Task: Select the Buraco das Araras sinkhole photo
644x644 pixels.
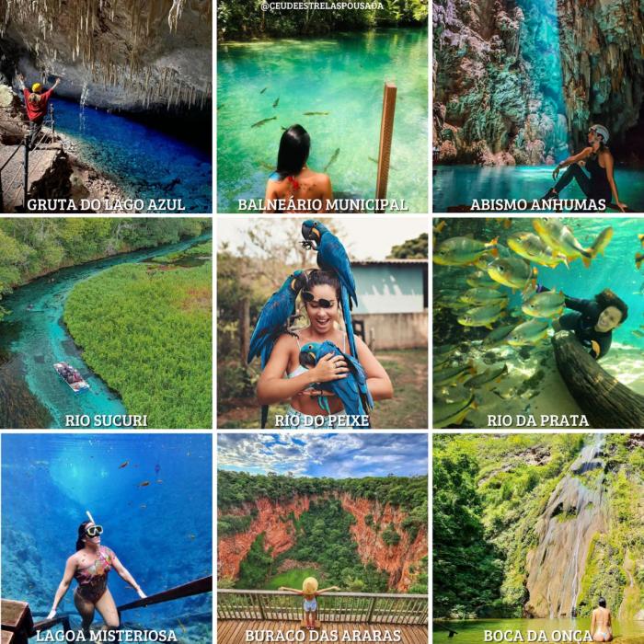Action: 322,539
